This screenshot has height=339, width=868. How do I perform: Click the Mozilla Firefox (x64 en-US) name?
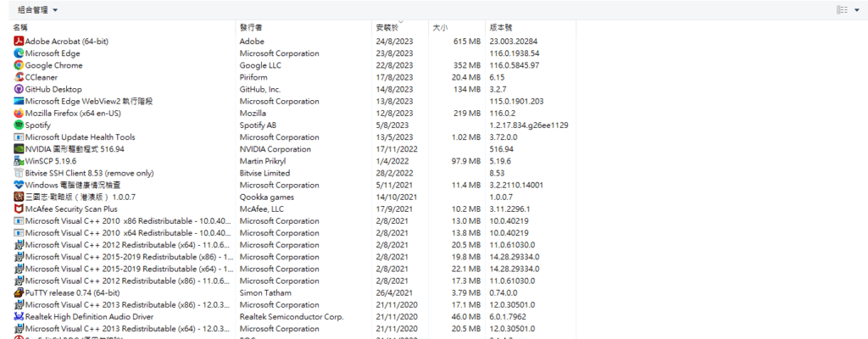73,113
